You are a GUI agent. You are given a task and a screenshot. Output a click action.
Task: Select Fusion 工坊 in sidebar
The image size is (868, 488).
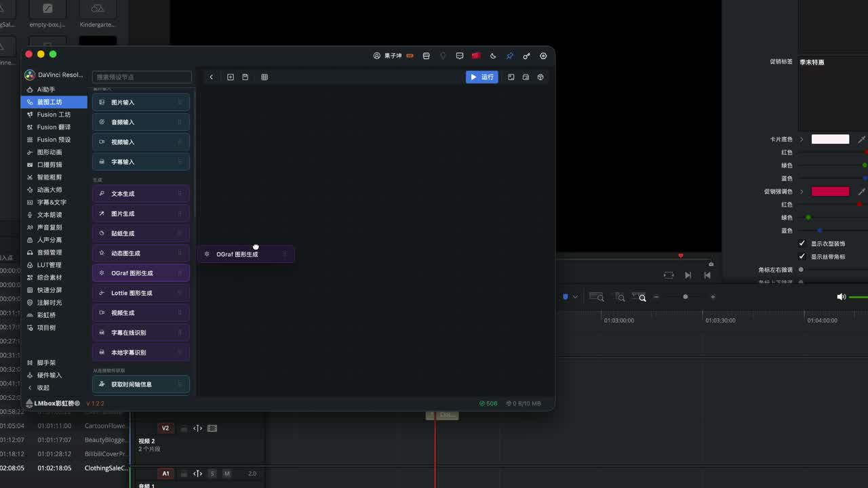pyautogui.click(x=54, y=115)
